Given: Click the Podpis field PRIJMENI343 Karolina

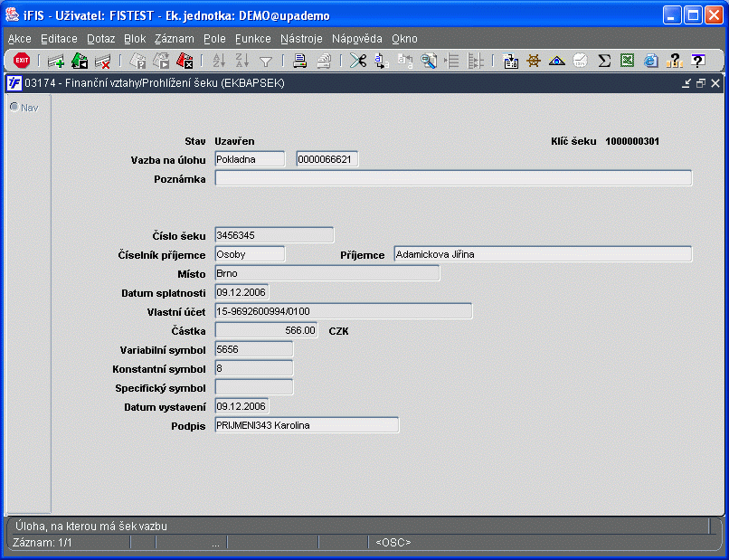Looking at the screenshot, I should point(307,425).
